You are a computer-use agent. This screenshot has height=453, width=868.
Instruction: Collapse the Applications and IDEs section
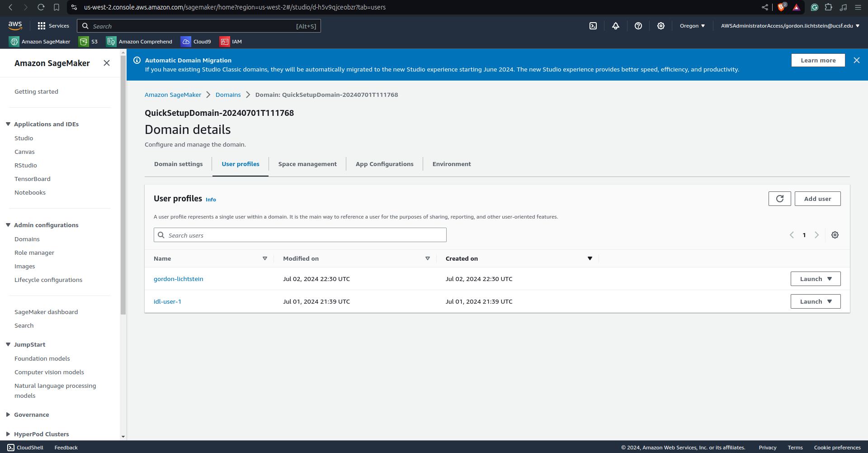pyautogui.click(x=8, y=124)
